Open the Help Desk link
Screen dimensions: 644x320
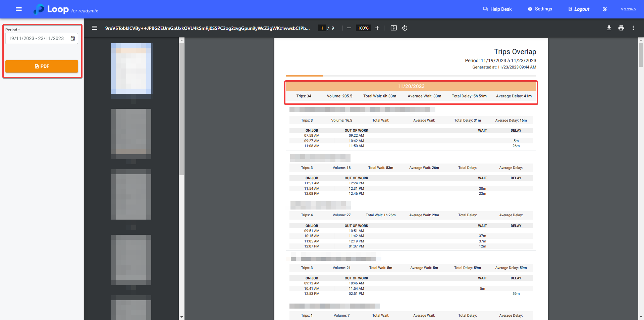click(x=497, y=9)
